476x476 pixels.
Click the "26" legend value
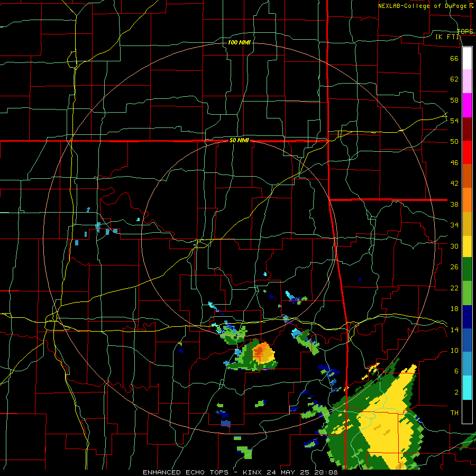click(454, 267)
